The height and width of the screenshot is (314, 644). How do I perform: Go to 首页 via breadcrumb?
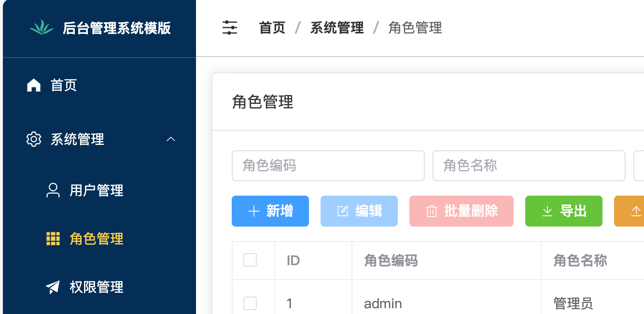pyautogui.click(x=272, y=28)
